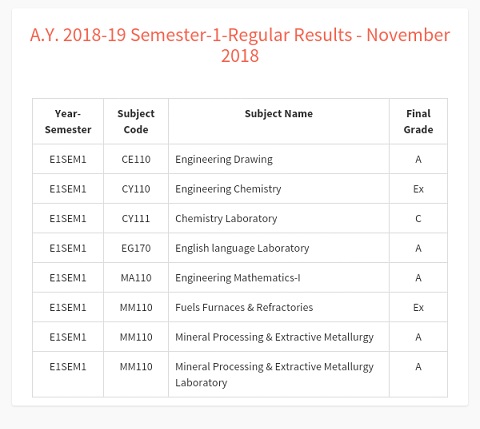Viewport: 480px width, 429px height.
Task: Click the Engineering Mathematics-I subject name
Action: pos(238,278)
